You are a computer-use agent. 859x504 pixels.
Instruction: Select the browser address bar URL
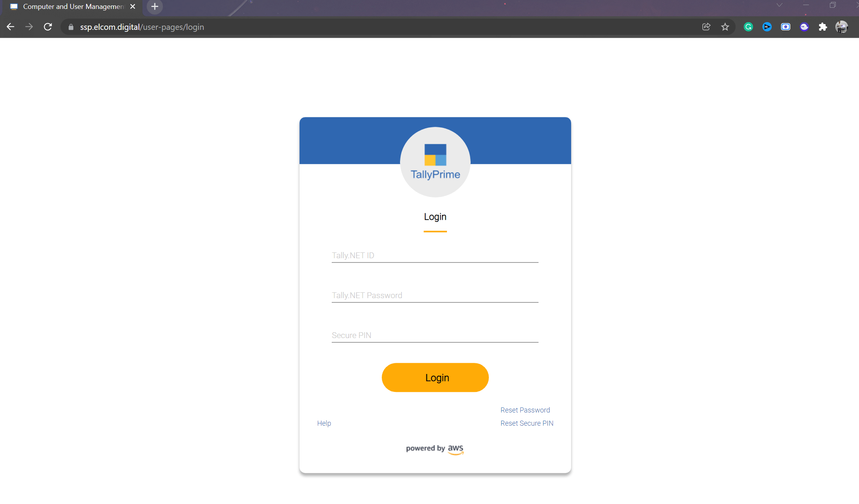pyautogui.click(x=142, y=26)
